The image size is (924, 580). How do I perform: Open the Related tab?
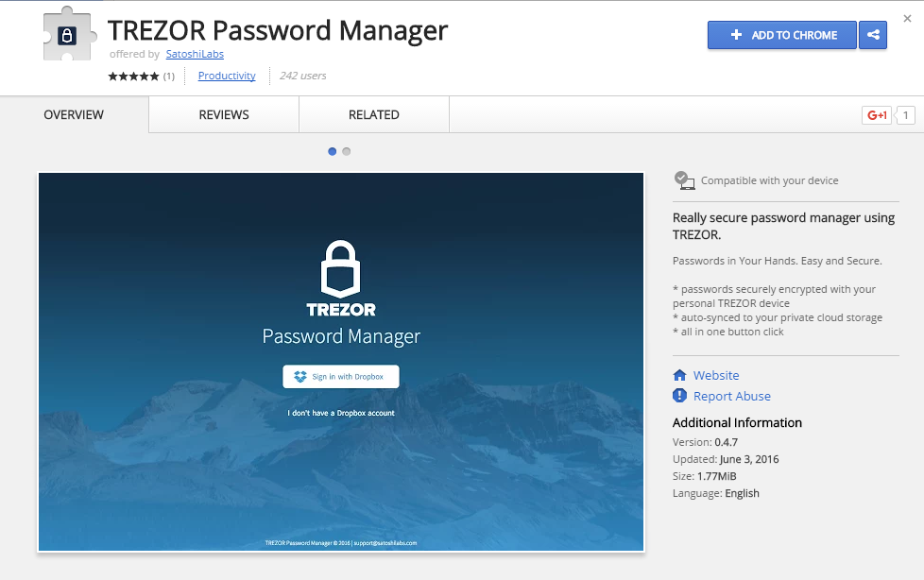click(373, 114)
